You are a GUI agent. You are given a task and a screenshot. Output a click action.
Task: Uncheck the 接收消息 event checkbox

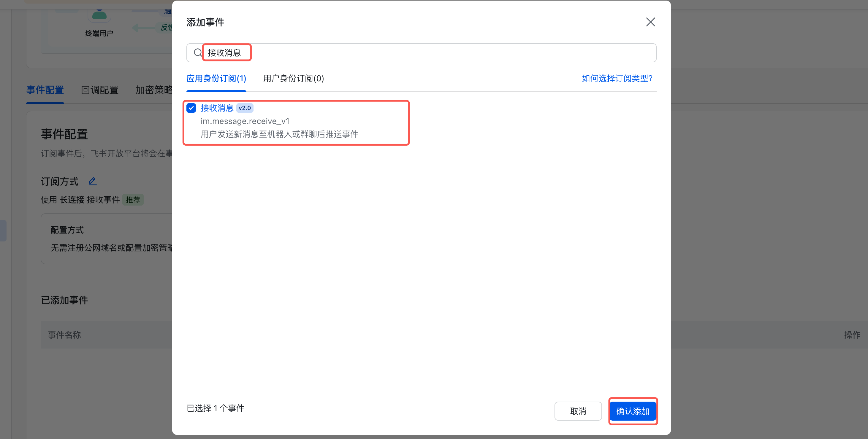191,108
